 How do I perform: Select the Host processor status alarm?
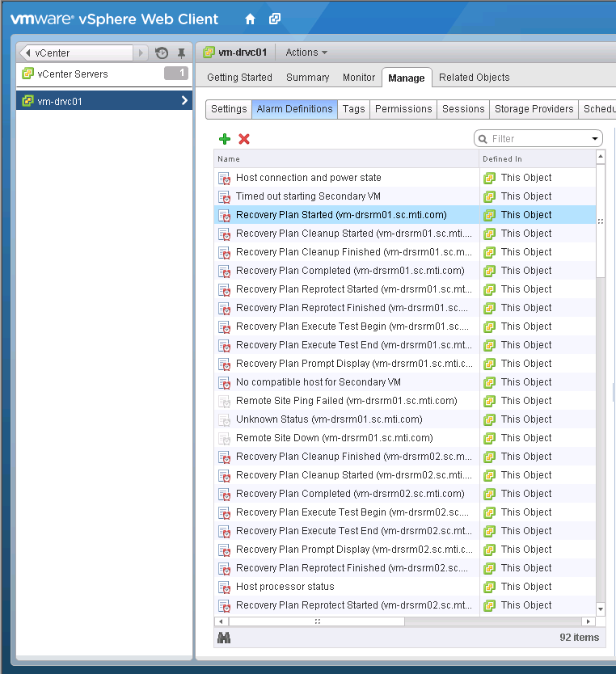pyautogui.click(x=285, y=587)
